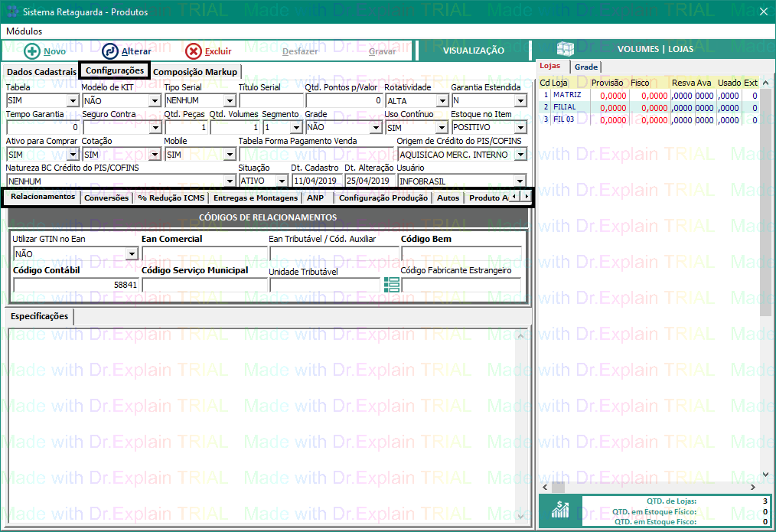The height and width of the screenshot is (532, 776).
Task: Expand the Tabela dropdown
Action: tap(73, 100)
